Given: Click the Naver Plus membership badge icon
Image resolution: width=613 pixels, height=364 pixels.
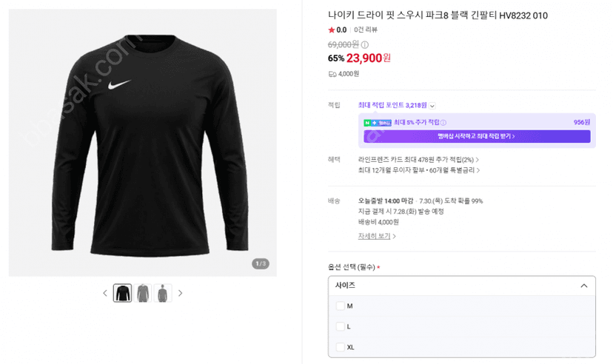Looking at the screenshot, I should pyautogui.click(x=378, y=123).
